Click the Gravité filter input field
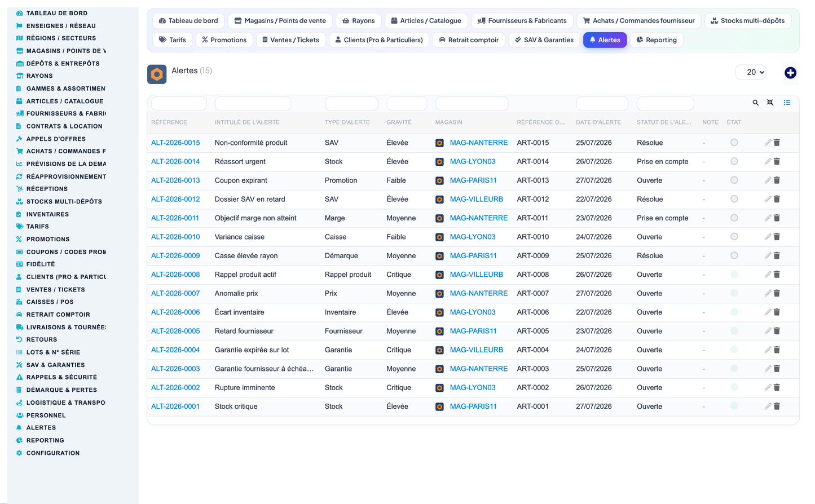This screenshot has height=504, width=815. click(x=407, y=103)
